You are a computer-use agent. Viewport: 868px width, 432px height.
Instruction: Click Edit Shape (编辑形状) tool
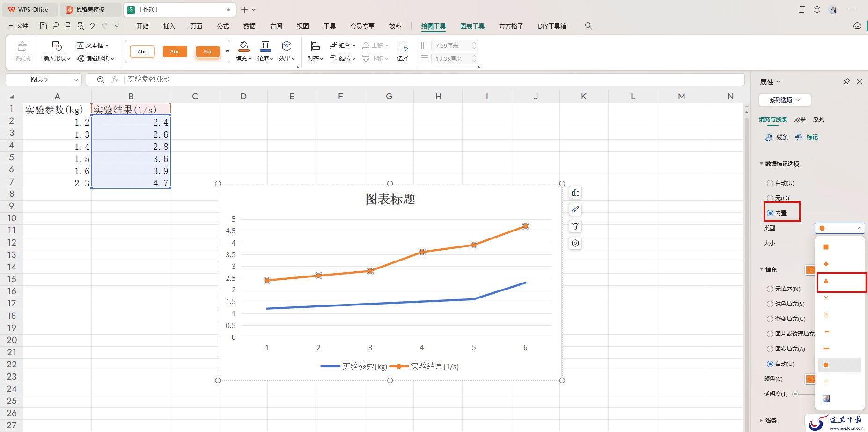(96, 59)
